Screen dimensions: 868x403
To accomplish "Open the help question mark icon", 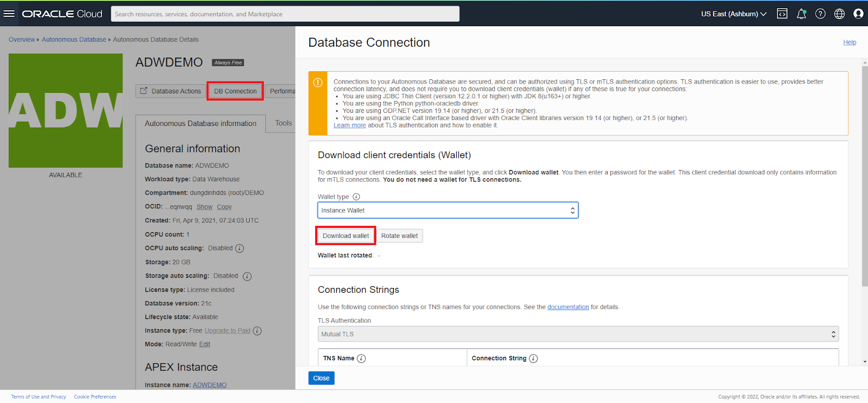I will [x=820, y=14].
